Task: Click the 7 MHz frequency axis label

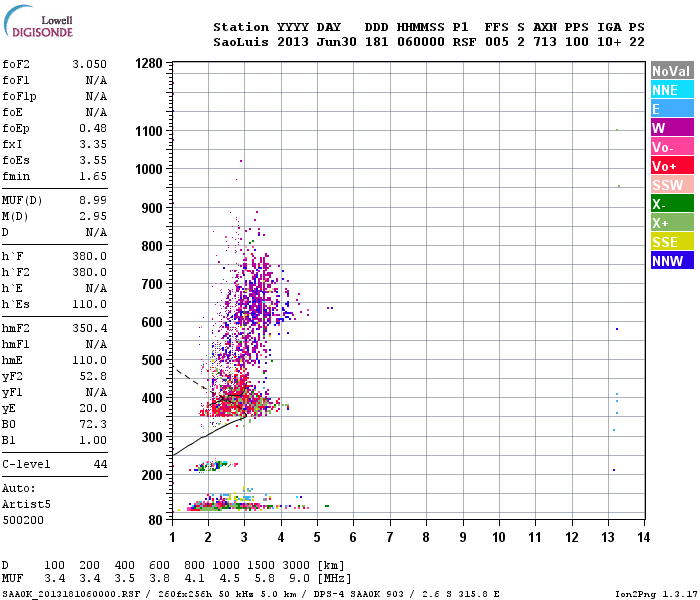Action: click(390, 537)
